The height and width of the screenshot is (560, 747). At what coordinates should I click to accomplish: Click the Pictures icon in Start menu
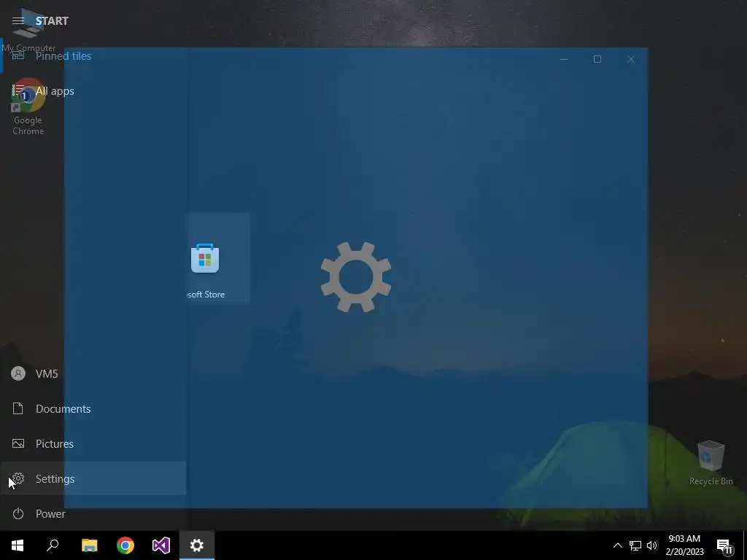pos(18,444)
